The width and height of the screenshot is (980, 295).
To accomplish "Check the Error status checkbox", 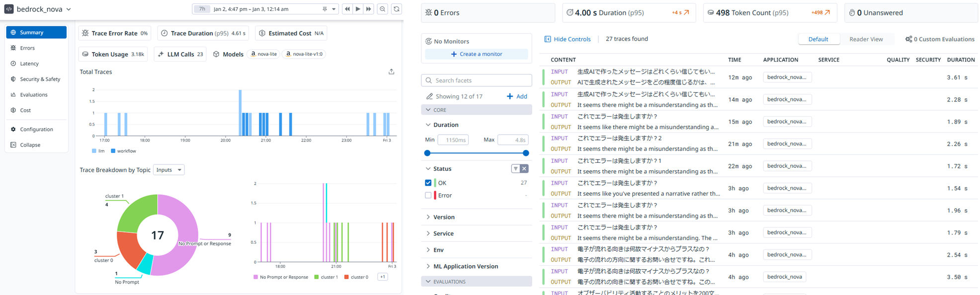I will click(428, 196).
